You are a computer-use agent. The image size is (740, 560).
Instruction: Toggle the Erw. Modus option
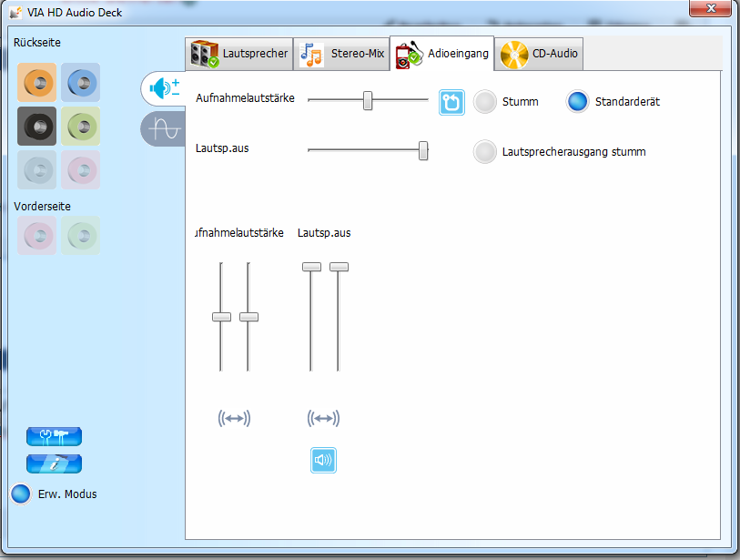21,494
